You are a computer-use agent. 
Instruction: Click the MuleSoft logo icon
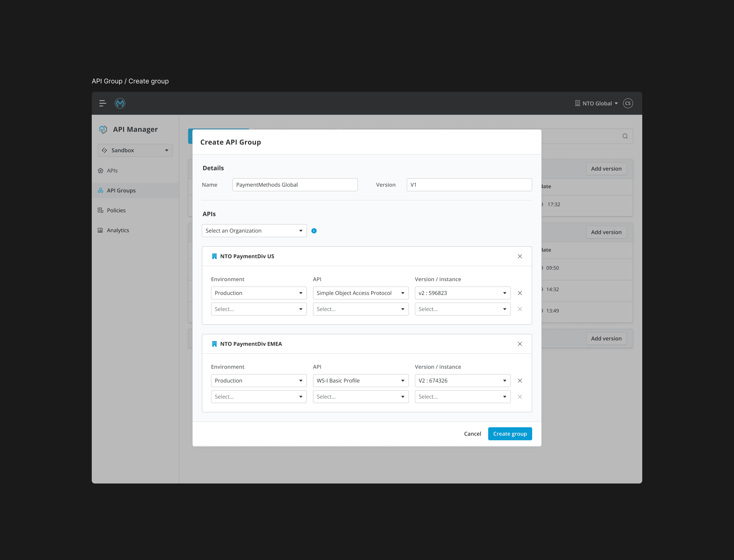120,103
